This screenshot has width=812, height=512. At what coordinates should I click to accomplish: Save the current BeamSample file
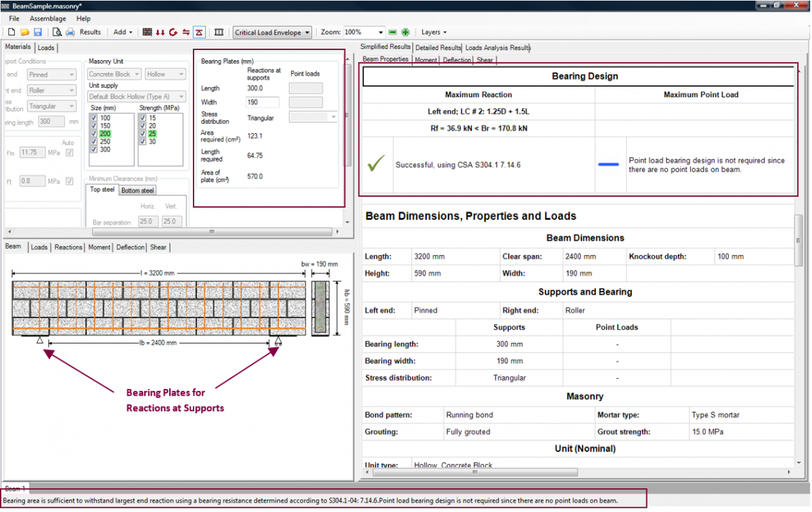37,32
